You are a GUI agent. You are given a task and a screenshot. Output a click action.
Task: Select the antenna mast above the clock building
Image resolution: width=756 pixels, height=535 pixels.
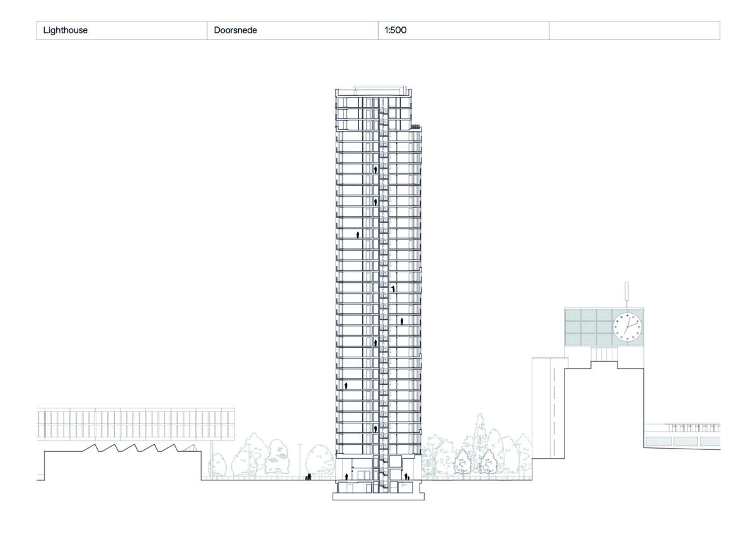[627, 294]
